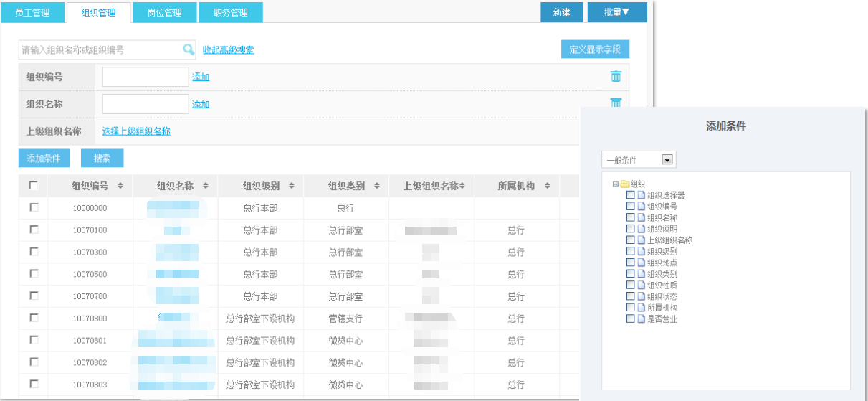Click sort arrows on 组织级别 column
Screen dimensions: 868x401
(291, 186)
